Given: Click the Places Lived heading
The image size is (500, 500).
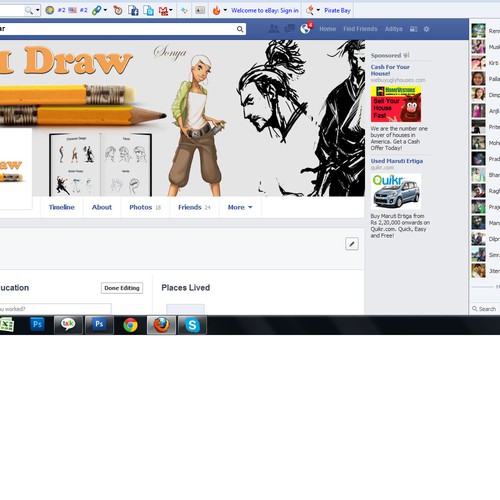Looking at the screenshot, I should [186, 288].
